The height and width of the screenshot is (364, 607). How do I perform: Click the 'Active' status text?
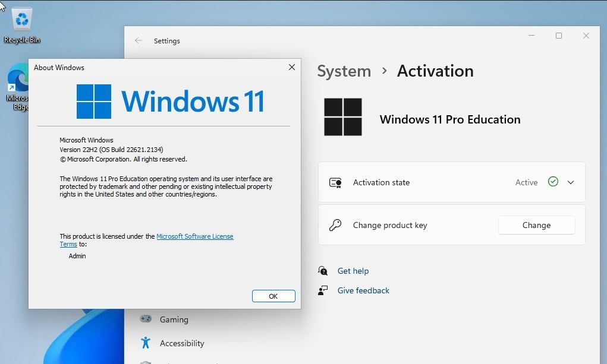pyautogui.click(x=527, y=182)
